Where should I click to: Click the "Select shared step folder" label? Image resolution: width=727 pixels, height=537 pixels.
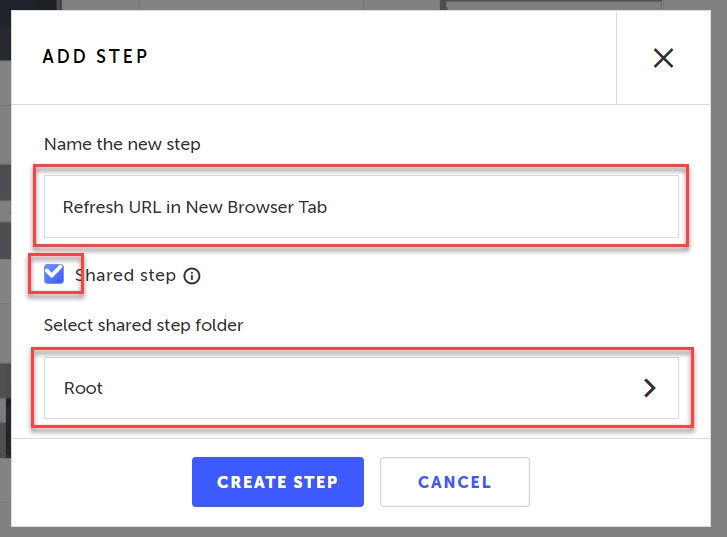pos(143,325)
